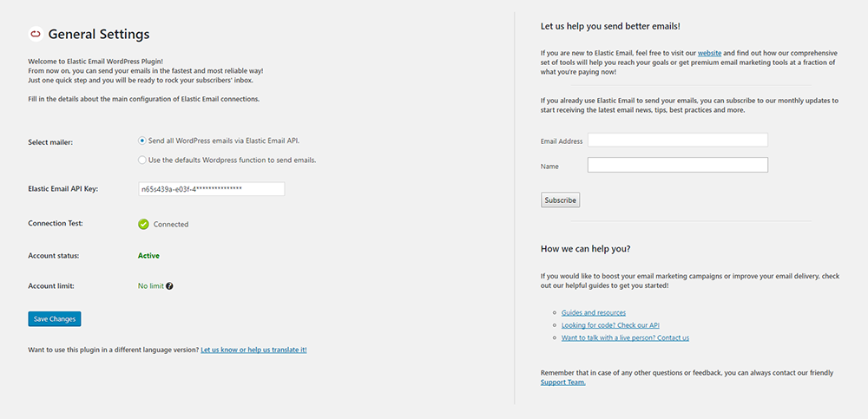Hit the Subscribe button
This screenshot has height=419, width=868.
[x=560, y=200]
